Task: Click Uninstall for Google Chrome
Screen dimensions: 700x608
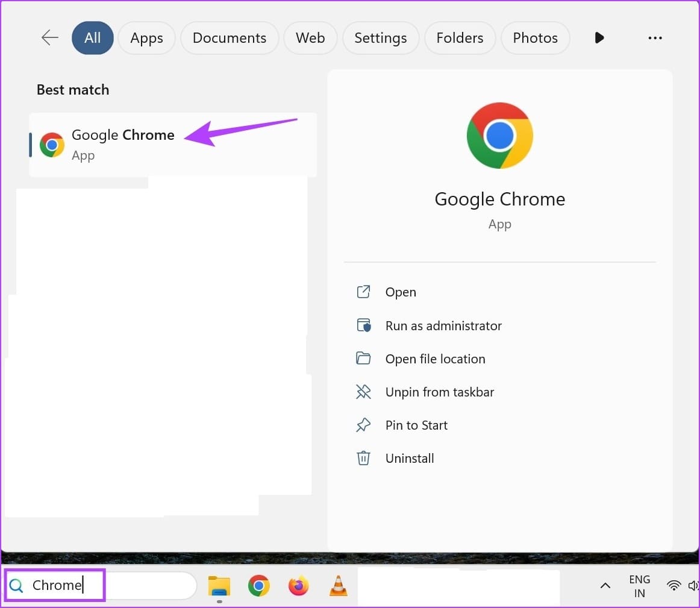Action: pos(410,459)
